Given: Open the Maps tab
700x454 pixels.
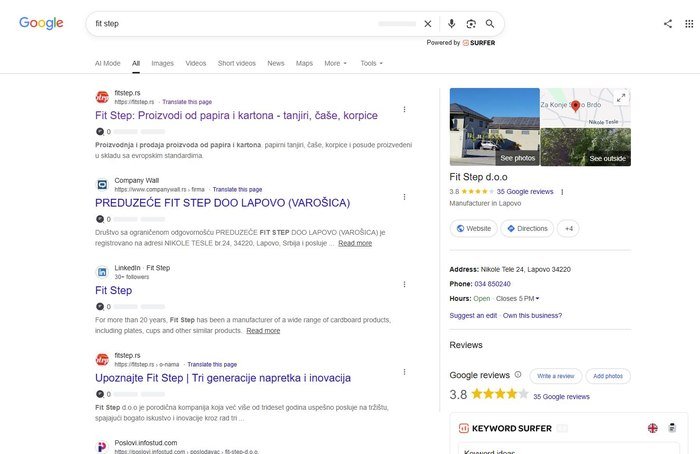Looking at the screenshot, I should (x=304, y=63).
